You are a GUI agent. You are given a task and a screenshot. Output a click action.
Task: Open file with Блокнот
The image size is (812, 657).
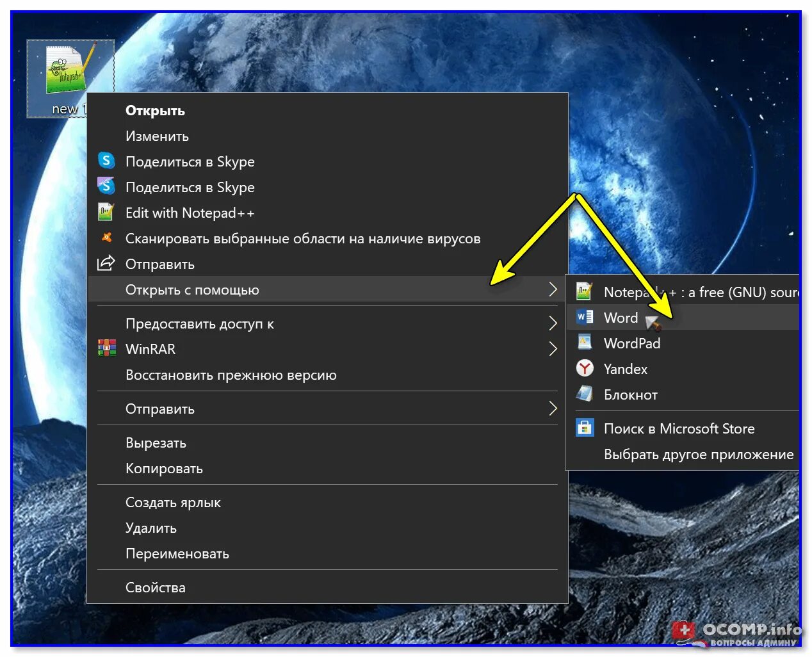(x=683, y=394)
